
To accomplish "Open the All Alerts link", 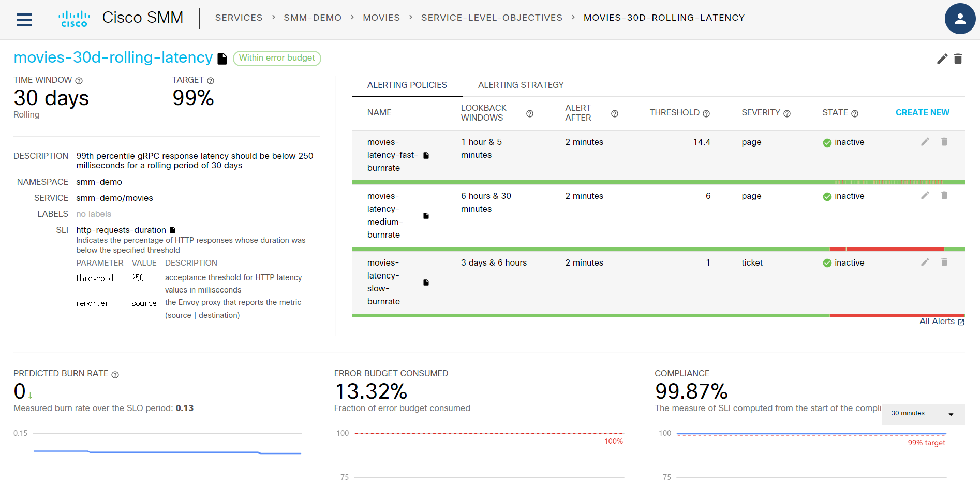I will 942,322.
